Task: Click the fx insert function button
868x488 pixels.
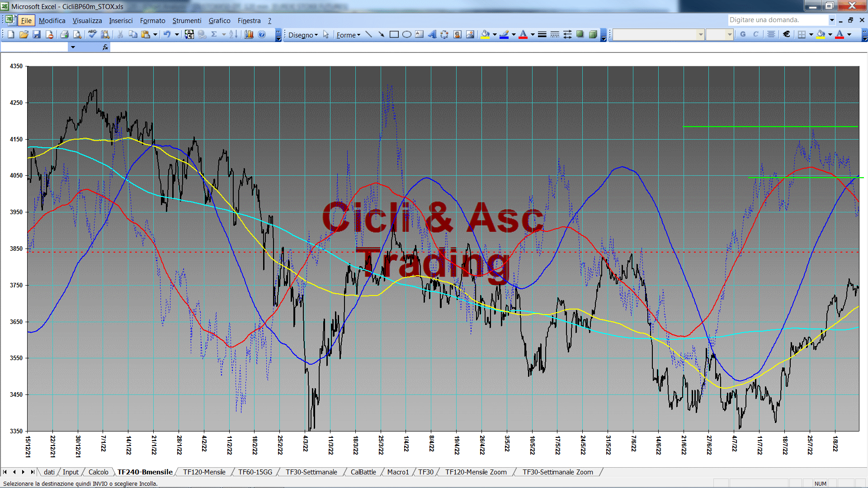Action: [x=105, y=47]
